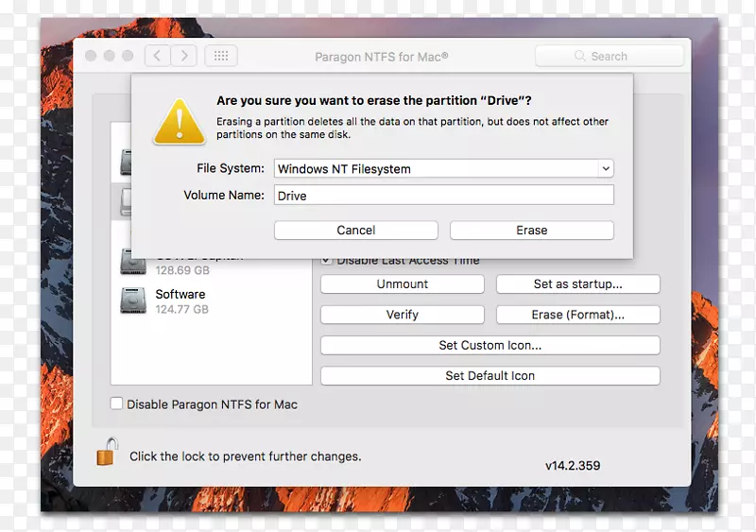
Task: Toggle Disable Last Access Time checkbox
Action: 326,261
